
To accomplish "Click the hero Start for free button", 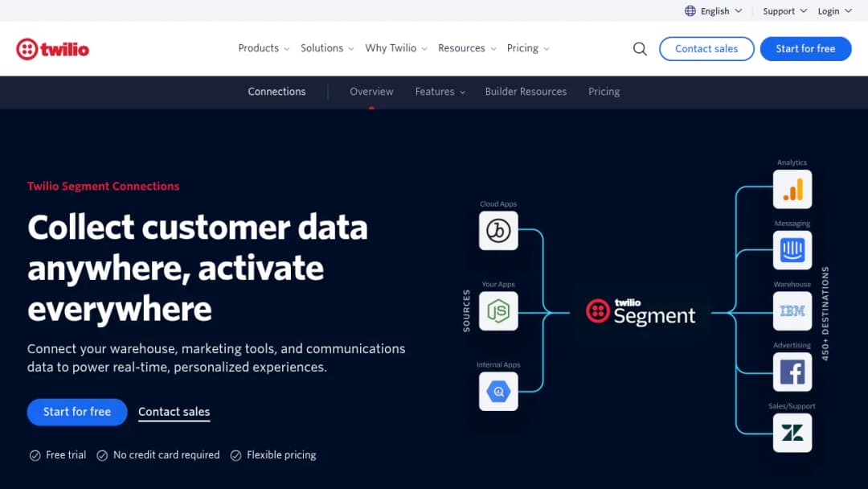I will 77,412.
